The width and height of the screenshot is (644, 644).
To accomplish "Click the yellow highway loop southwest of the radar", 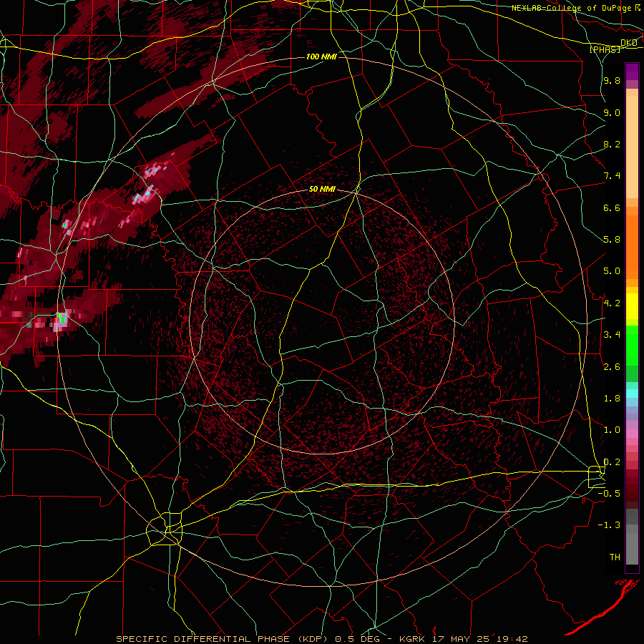I will coord(165,529).
